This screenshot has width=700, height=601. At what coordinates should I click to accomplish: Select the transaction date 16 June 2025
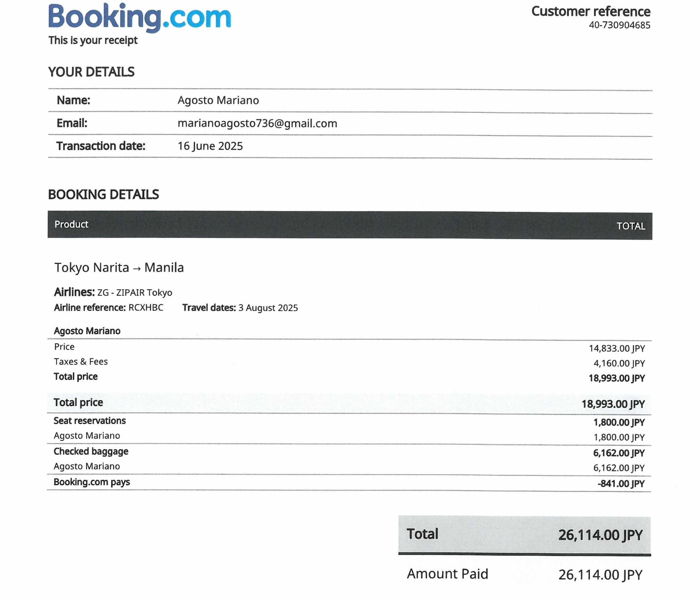click(210, 146)
